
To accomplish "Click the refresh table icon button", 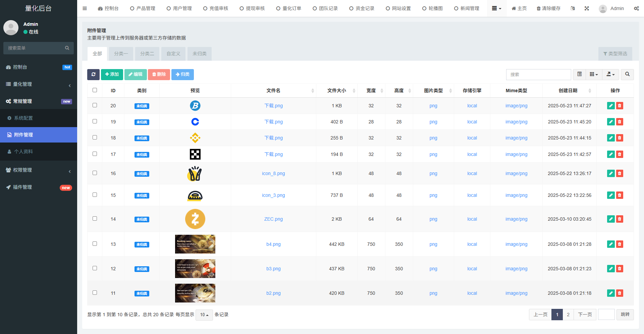I will coord(93,74).
